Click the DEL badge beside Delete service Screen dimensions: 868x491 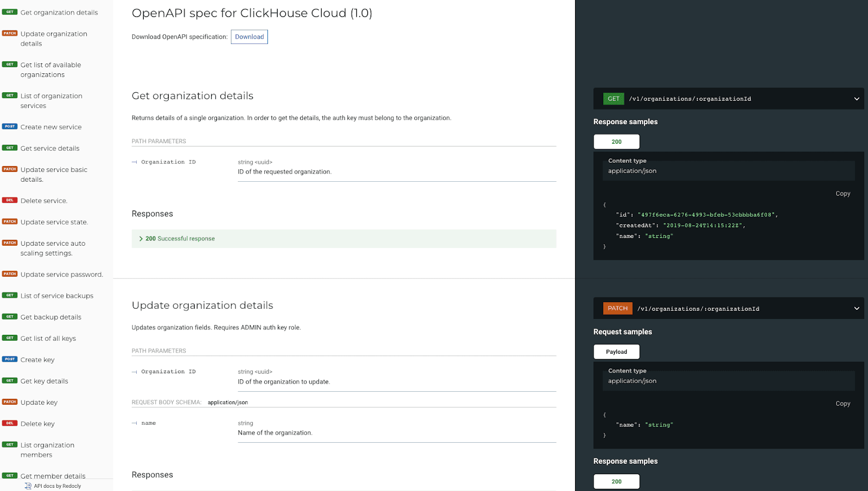[10, 200]
